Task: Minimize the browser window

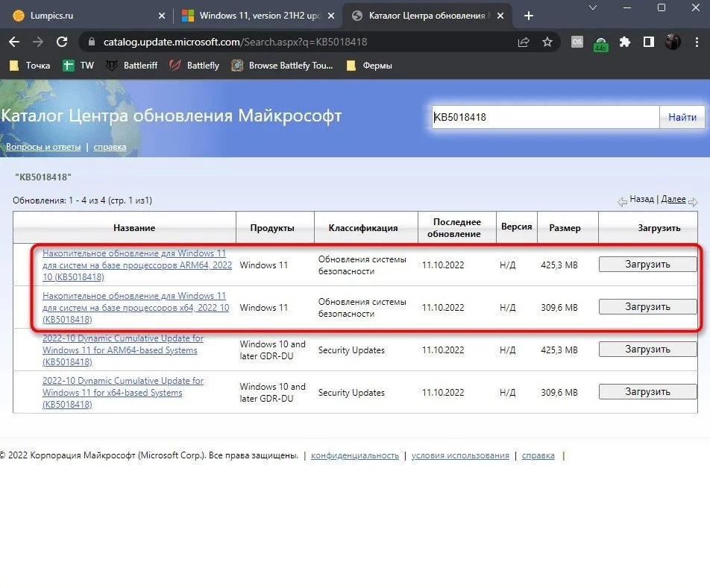Action: point(627,7)
